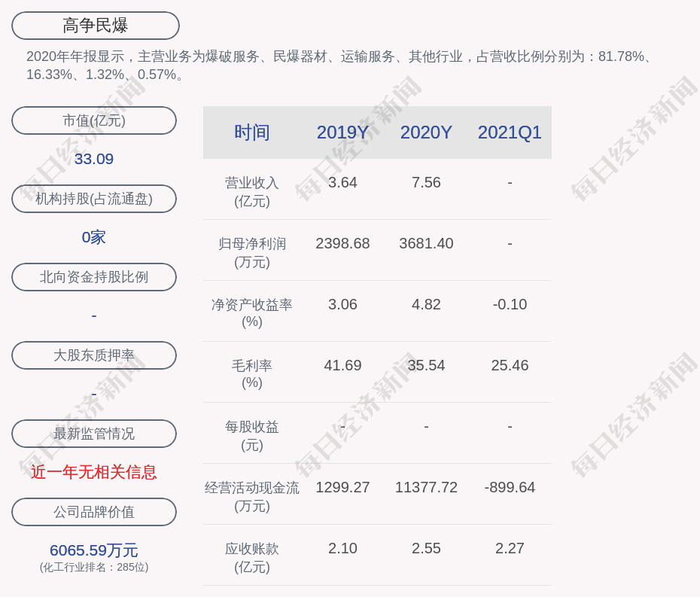Select receivables value 2.55
Viewport: 700px width, 597px height.
426,548
